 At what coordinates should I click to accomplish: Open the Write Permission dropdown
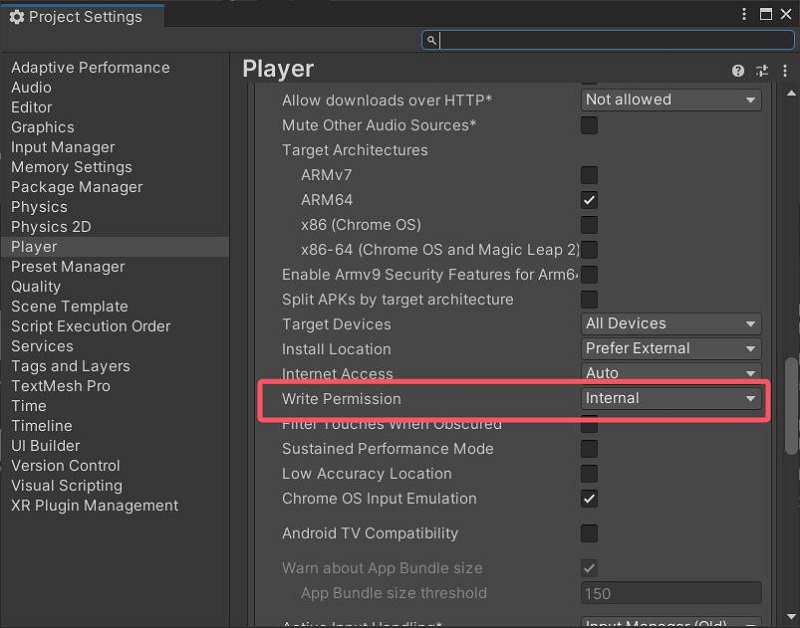671,398
